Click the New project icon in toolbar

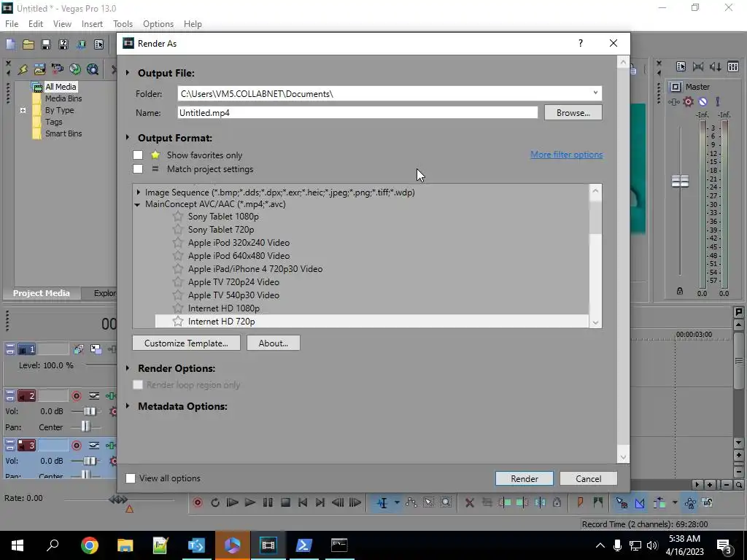coord(10,44)
